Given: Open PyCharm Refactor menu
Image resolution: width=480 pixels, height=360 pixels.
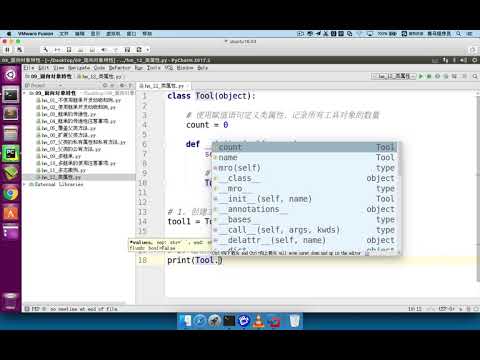Looking at the screenshot, I should click(120, 68).
